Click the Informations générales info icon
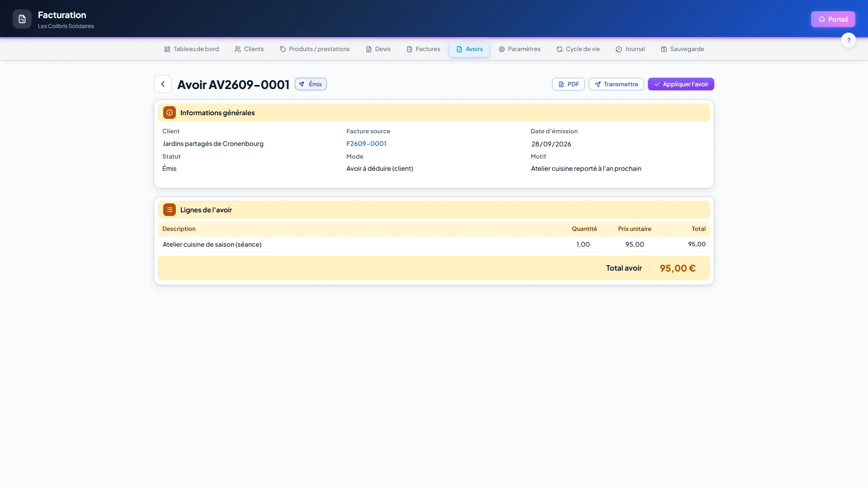Image resolution: width=868 pixels, height=488 pixels. coord(170,113)
